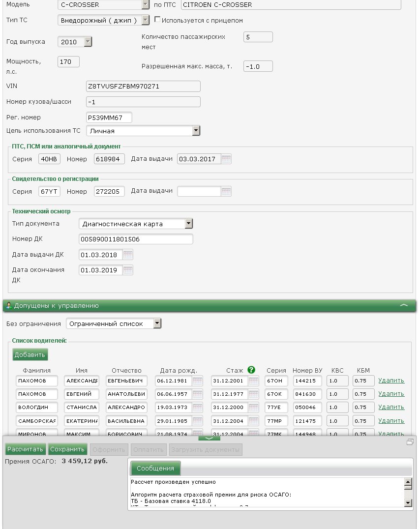This screenshot has width=420, height=529.
Task: Click green help icon next to Стаж
Action: click(251, 370)
